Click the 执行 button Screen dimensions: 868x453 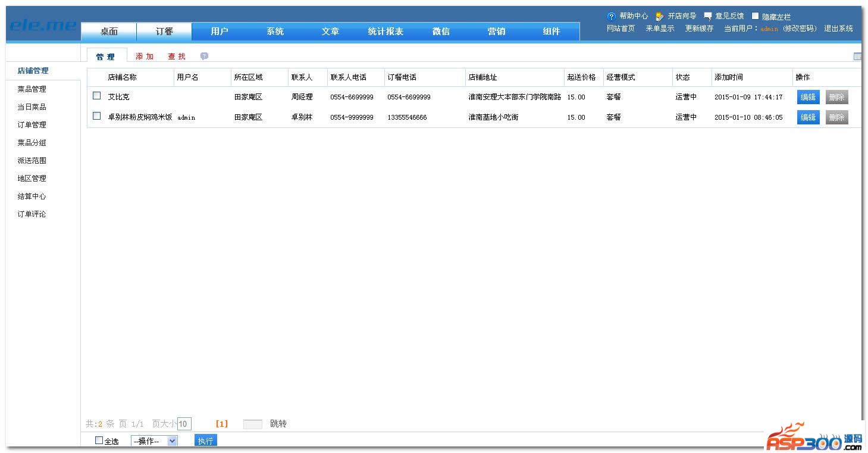(205, 440)
